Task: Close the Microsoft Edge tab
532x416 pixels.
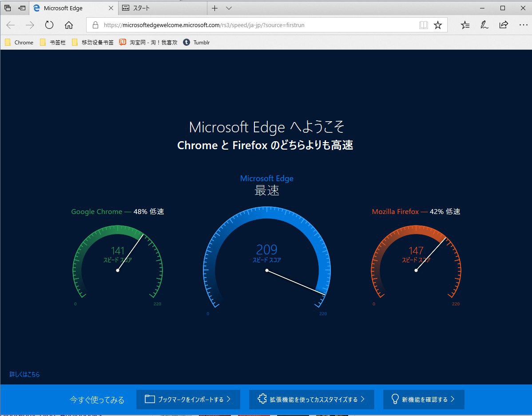Action: click(111, 8)
